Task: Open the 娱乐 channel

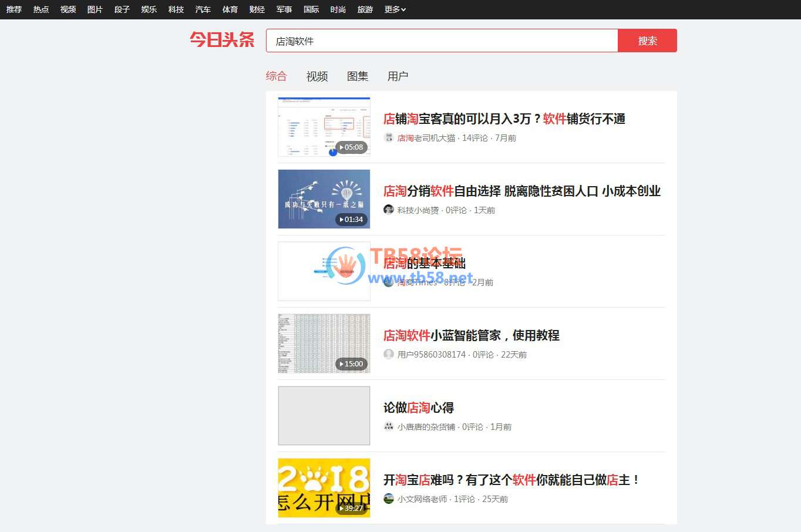Action: 149,9
